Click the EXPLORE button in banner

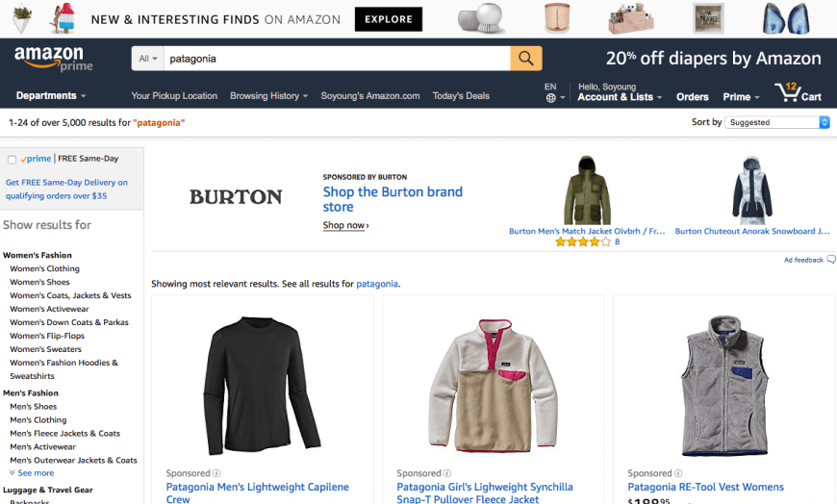[x=389, y=19]
